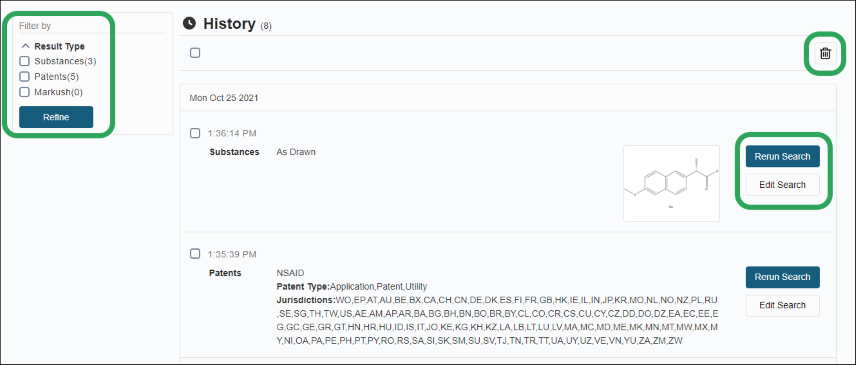Toggle the select-all history checkbox
Screen dimensions: 856x365
195,53
